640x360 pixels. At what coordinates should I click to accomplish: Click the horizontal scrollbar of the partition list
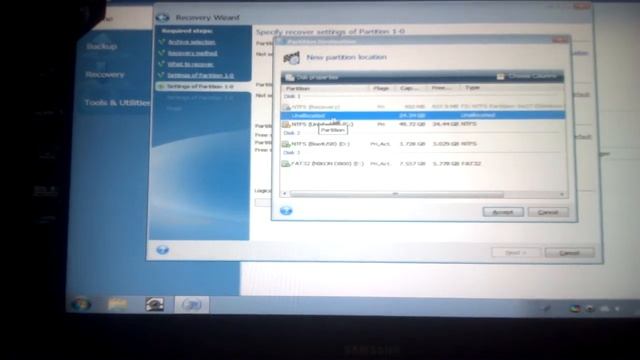[396, 194]
